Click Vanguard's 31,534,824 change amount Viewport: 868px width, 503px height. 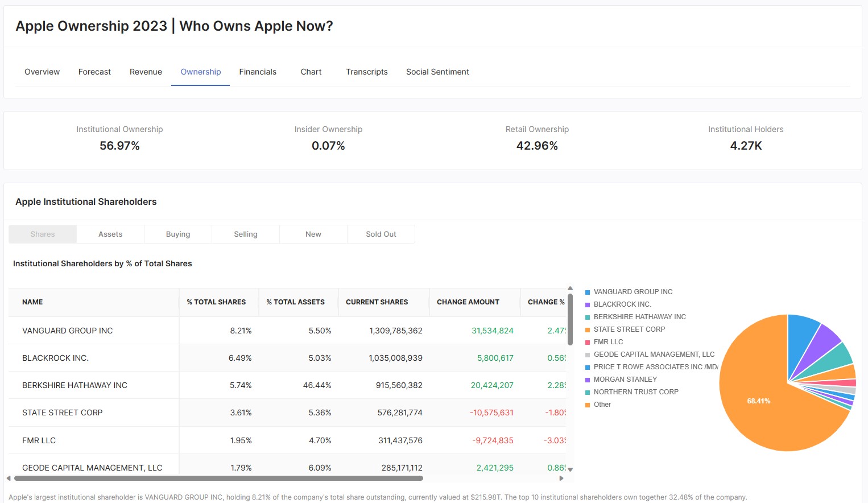click(x=493, y=331)
